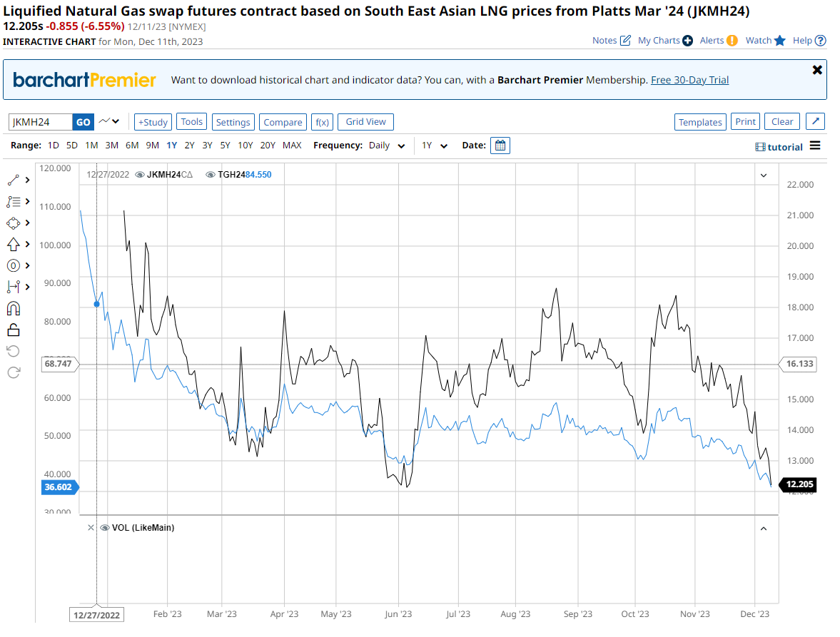Click the JKMH24 symbol input field
This screenshot has height=637, width=840.
click(x=41, y=122)
